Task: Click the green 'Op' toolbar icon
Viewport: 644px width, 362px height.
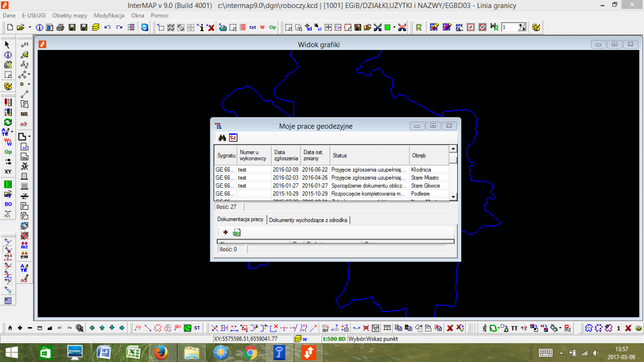Action: [x=273, y=27]
